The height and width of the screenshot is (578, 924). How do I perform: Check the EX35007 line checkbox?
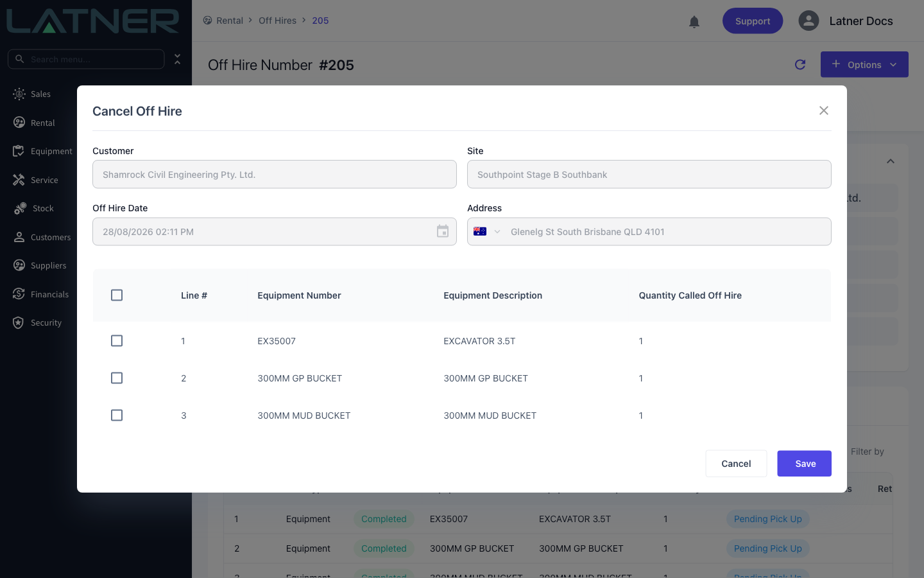click(x=117, y=340)
